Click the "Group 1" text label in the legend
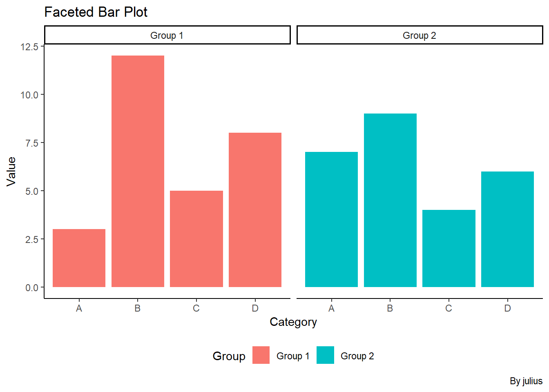Screen dimensions: 549x392 pyautogui.click(x=293, y=356)
